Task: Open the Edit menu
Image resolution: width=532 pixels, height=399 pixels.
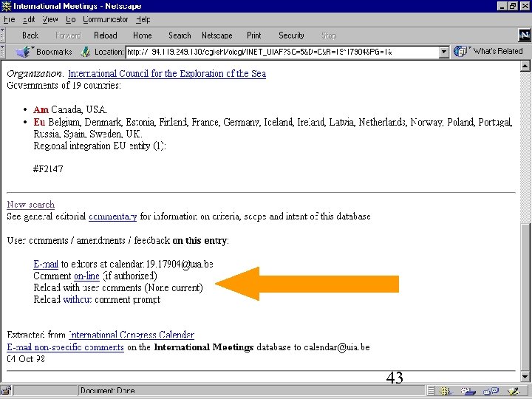Action: (29, 20)
